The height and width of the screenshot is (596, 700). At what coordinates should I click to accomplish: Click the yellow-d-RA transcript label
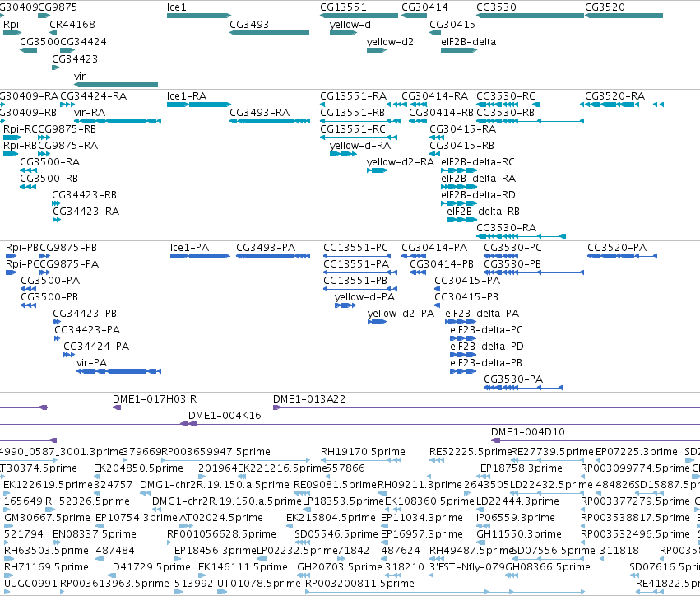coord(360,146)
